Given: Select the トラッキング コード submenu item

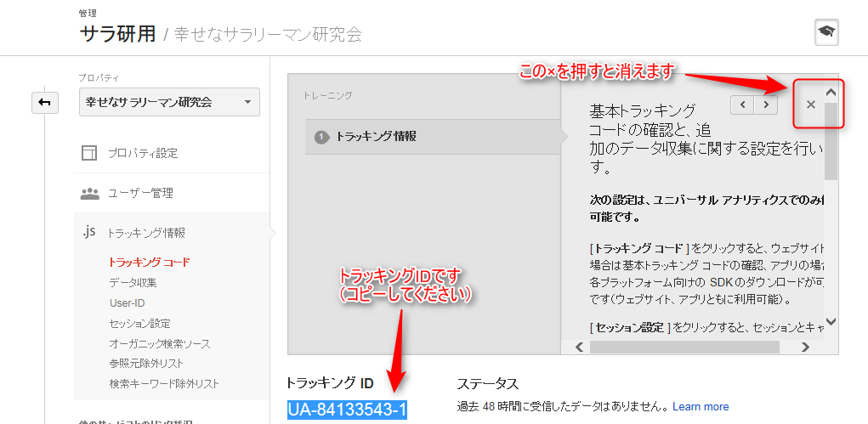Looking at the screenshot, I should [x=150, y=263].
